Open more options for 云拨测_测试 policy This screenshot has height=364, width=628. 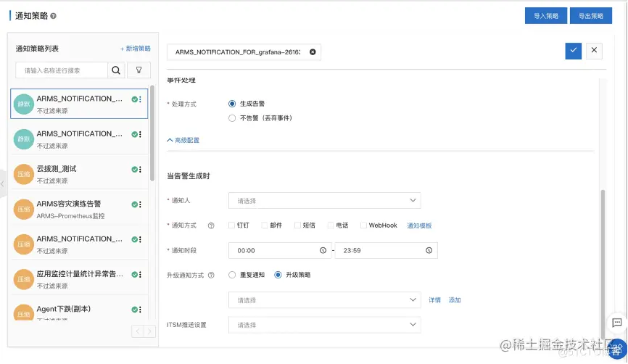(x=140, y=170)
